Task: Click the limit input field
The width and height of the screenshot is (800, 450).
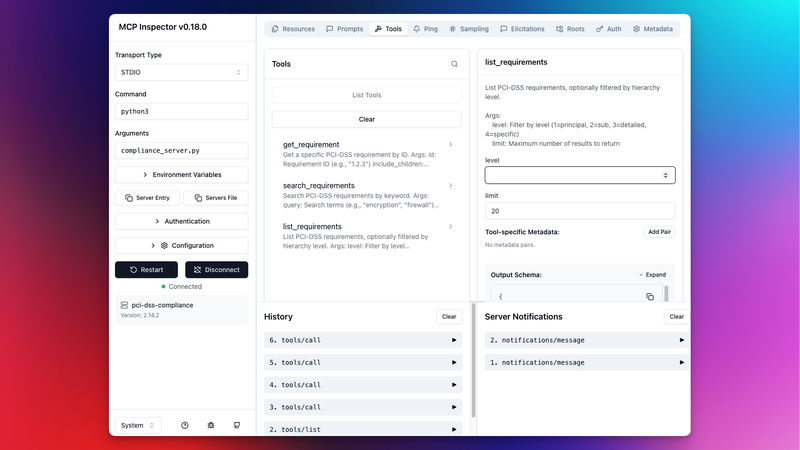Action: pos(579,211)
